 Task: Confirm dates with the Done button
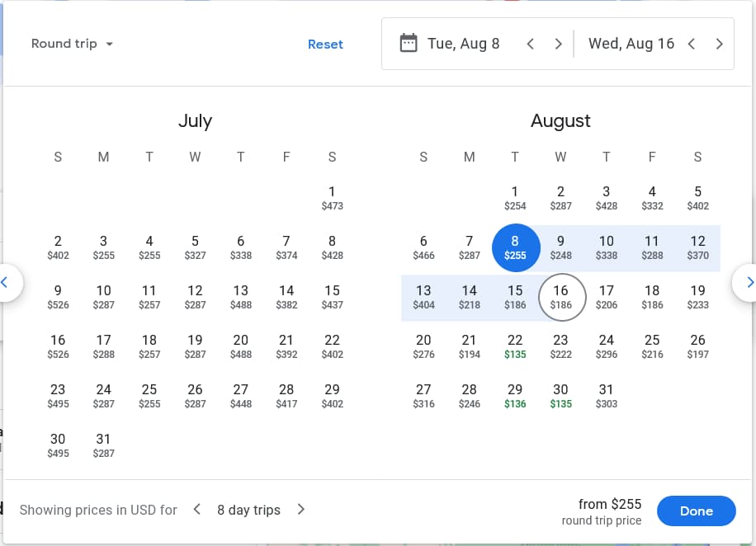pyautogui.click(x=697, y=511)
